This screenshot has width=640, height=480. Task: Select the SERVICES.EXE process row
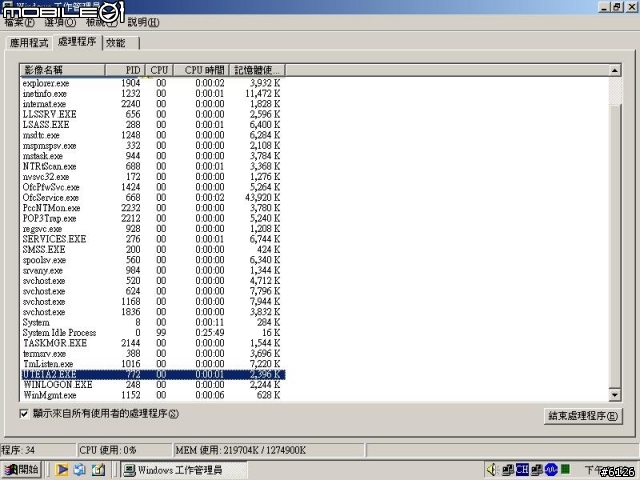click(152, 239)
